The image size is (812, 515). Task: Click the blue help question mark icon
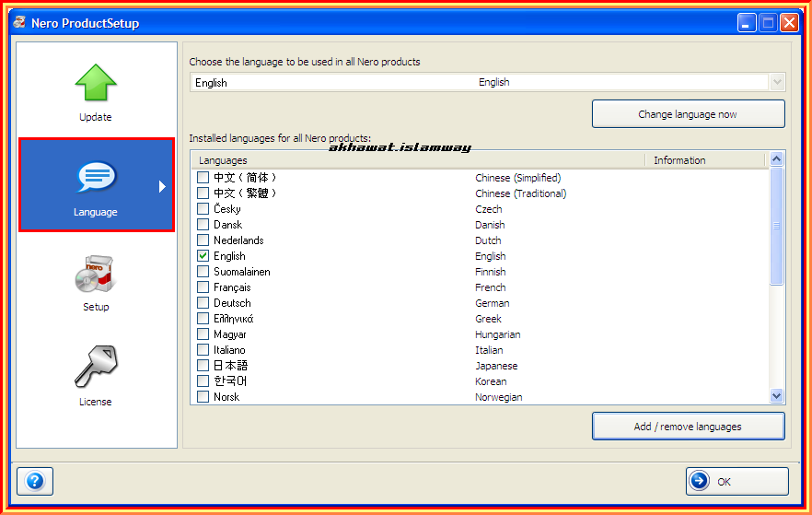35,481
